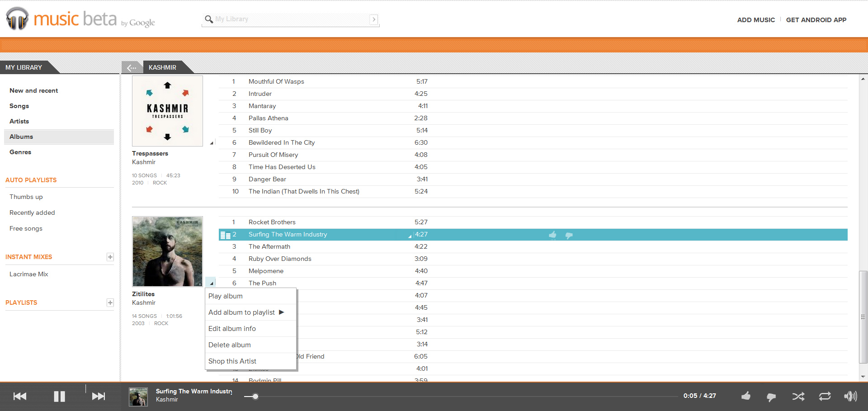
Task: Toggle repeat playback mode
Action: pyautogui.click(x=825, y=397)
